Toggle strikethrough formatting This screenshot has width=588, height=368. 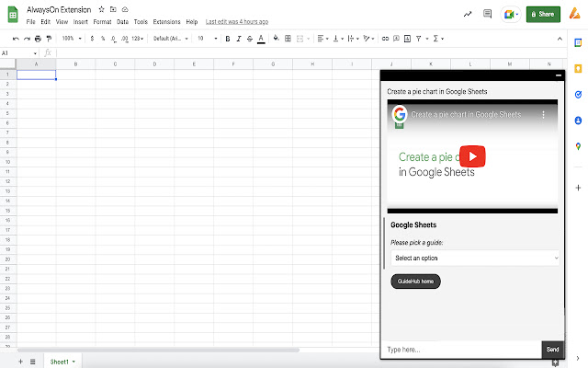[250, 39]
